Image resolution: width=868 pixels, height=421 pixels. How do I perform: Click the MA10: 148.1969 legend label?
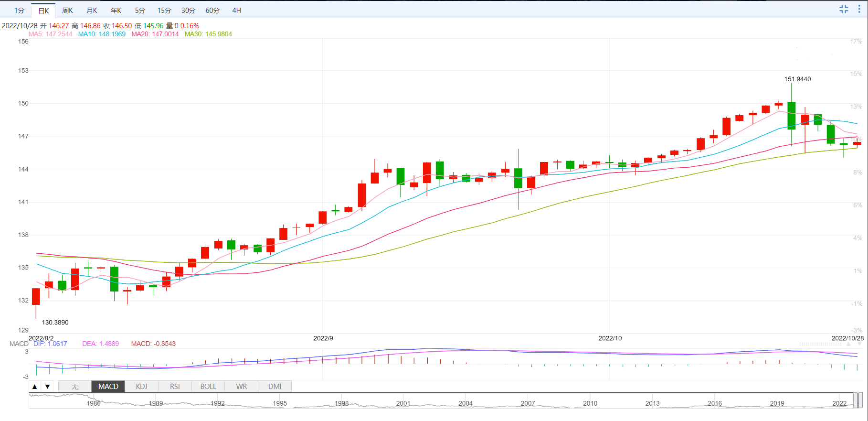coord(102,34)
